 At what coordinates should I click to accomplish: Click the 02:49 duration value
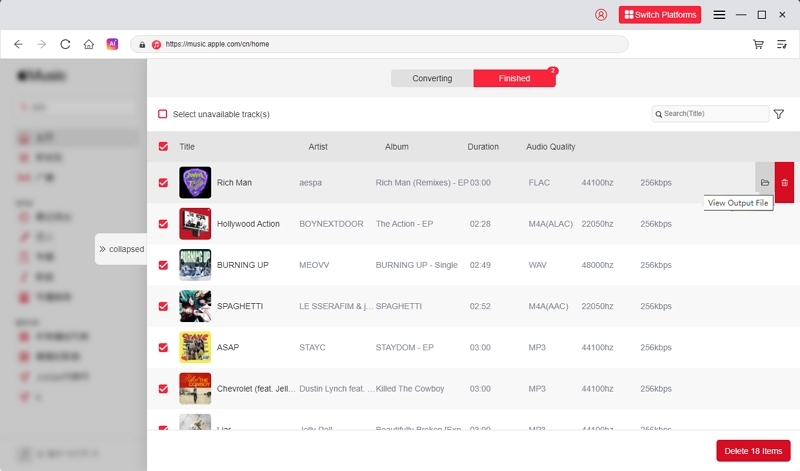[x=480, y=265]
